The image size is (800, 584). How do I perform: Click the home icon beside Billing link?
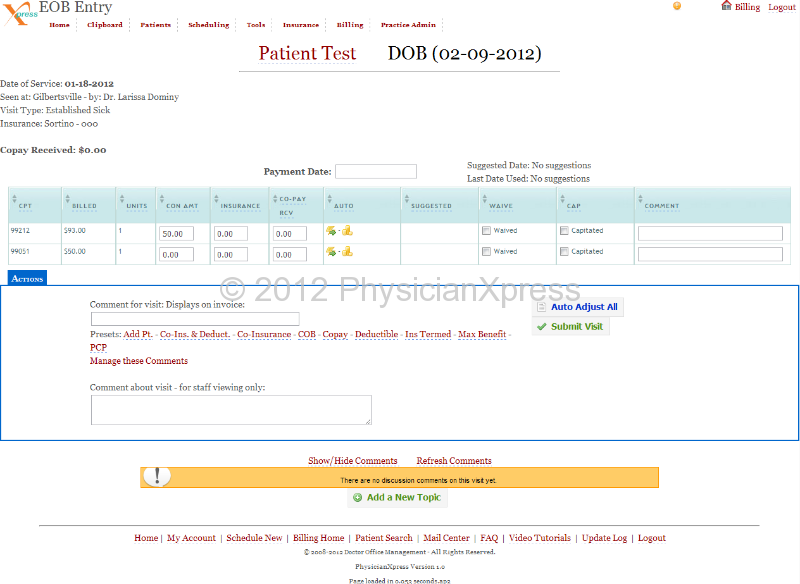(726, 6)
